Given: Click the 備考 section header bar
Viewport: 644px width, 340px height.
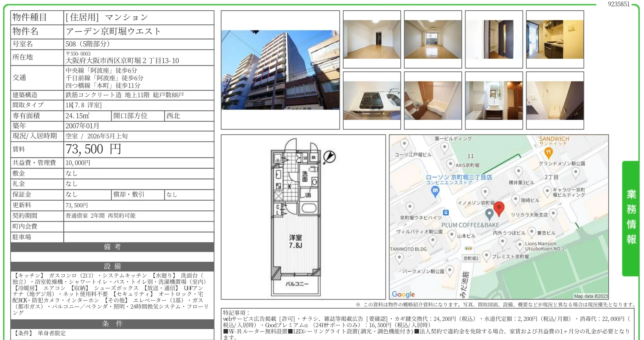Looking at the screenshot, I should coord(112,247).
